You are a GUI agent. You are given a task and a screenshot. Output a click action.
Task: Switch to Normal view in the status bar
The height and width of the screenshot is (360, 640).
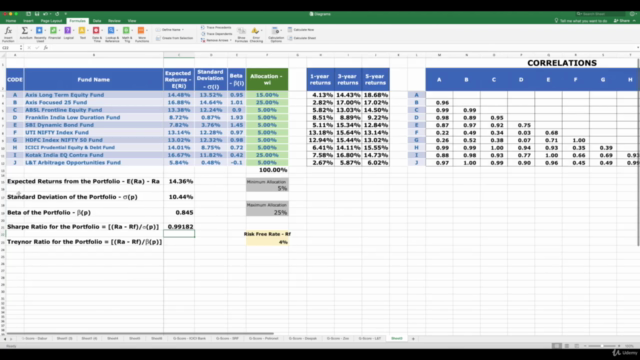(556, 346)
